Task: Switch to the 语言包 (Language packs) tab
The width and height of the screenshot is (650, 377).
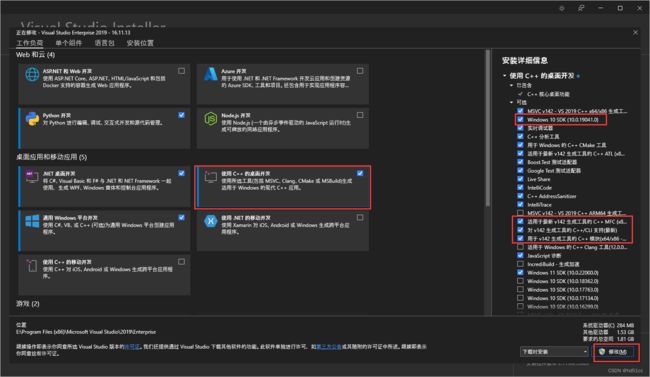Action: point(104,43)
